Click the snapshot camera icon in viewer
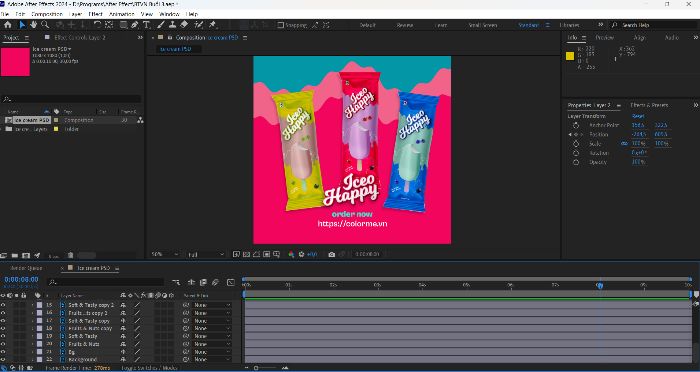 332,255
